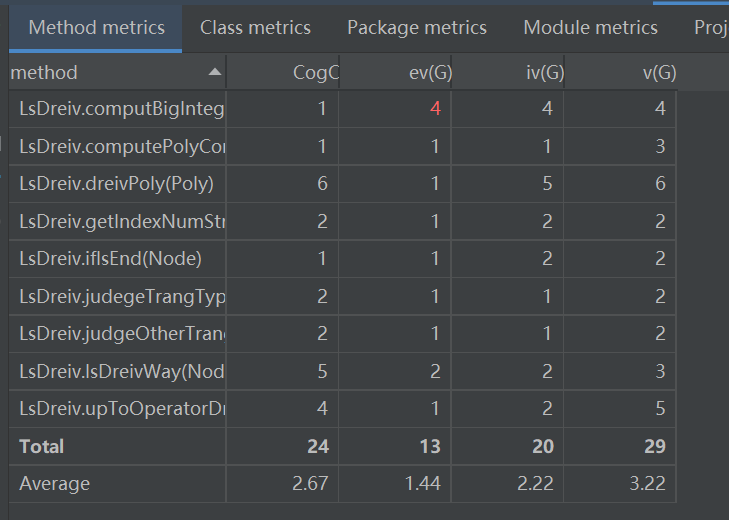Go to the Module metrics tab
Screen dimensions: 729x520
(590, 28)
